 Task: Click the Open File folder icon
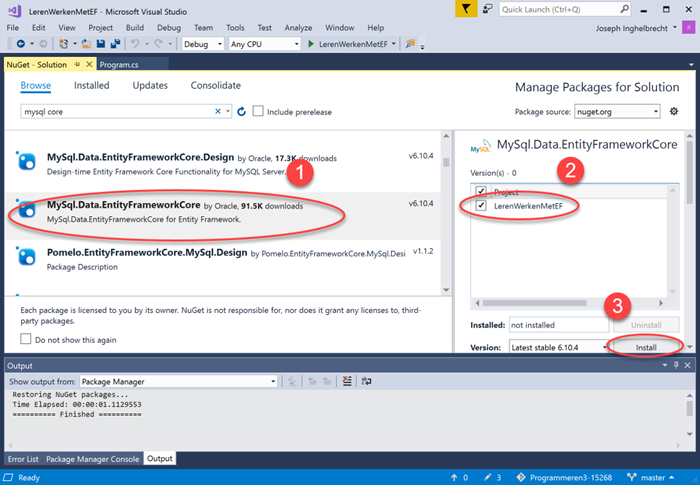[86, 44]
